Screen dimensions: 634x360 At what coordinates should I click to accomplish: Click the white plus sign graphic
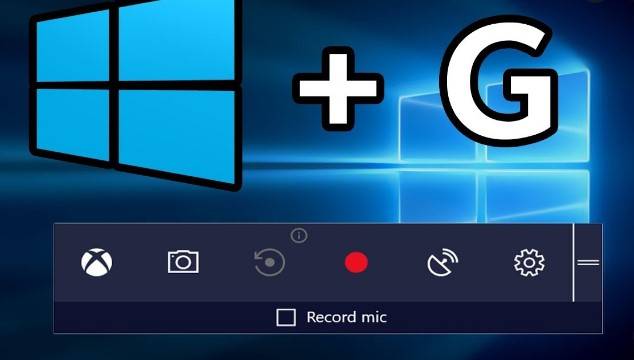pyautogui.click(x=338, y=88)
